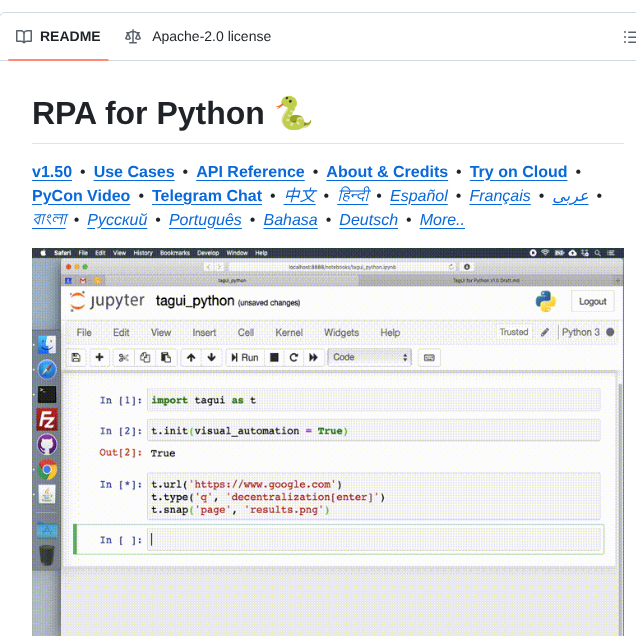The width and height of the screenshot is (636, 636).
Task: Open Finder from the dock
Action: 47,345
